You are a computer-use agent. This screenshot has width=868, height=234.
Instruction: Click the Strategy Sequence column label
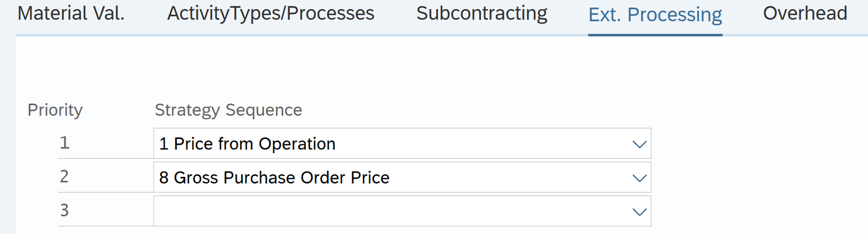(x=228, y=110)
